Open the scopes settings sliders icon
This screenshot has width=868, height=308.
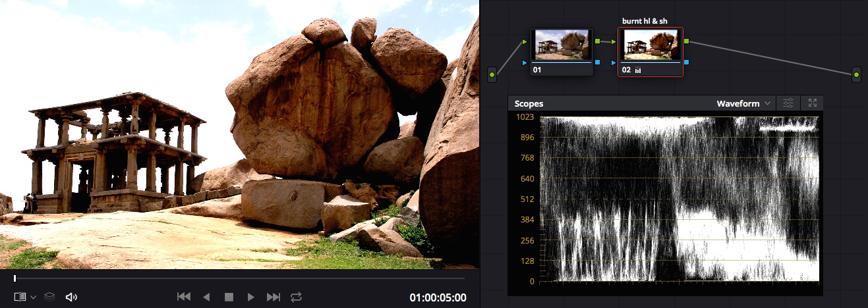(788, 103)
